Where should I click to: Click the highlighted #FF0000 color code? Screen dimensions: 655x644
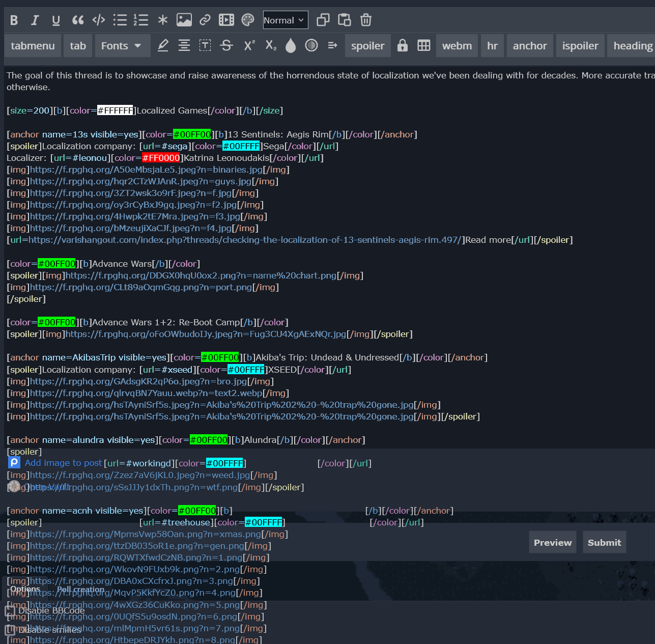pos(161,158)
